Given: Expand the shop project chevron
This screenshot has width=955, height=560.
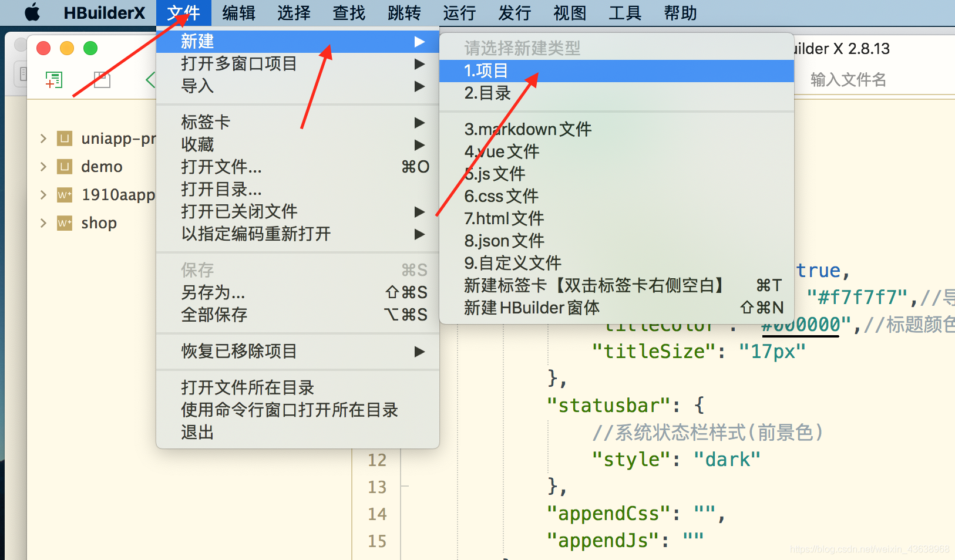Looking at the screenshot, I should coord(43,223).
